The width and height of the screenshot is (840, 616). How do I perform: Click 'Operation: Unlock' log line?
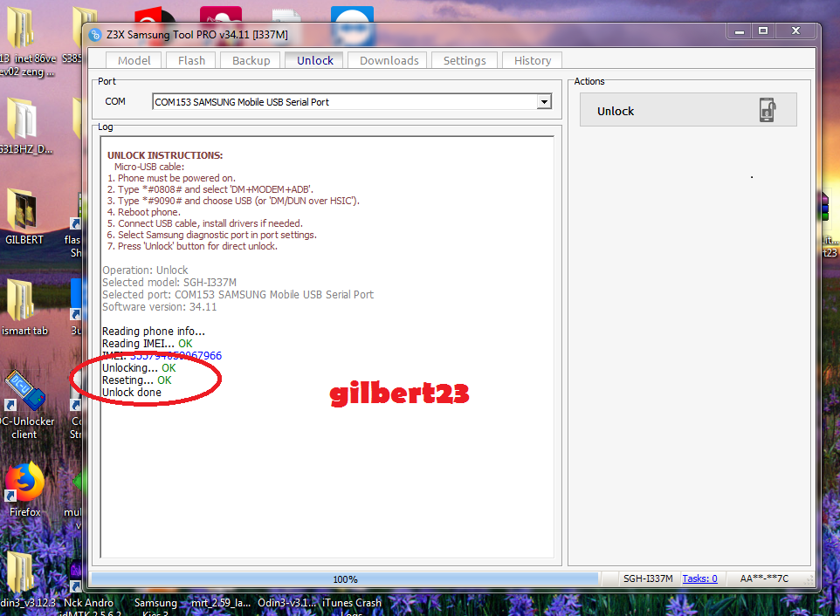tap(145, 270)
